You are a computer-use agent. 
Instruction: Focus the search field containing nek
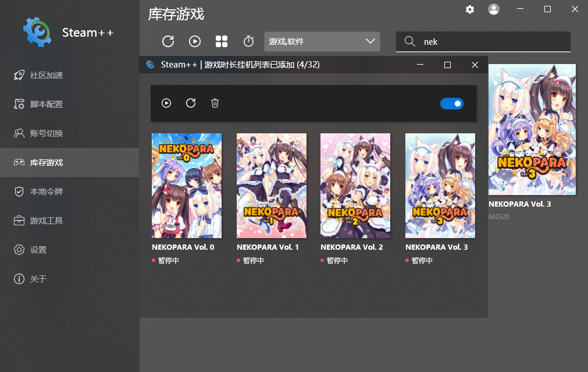click(483, 42)
